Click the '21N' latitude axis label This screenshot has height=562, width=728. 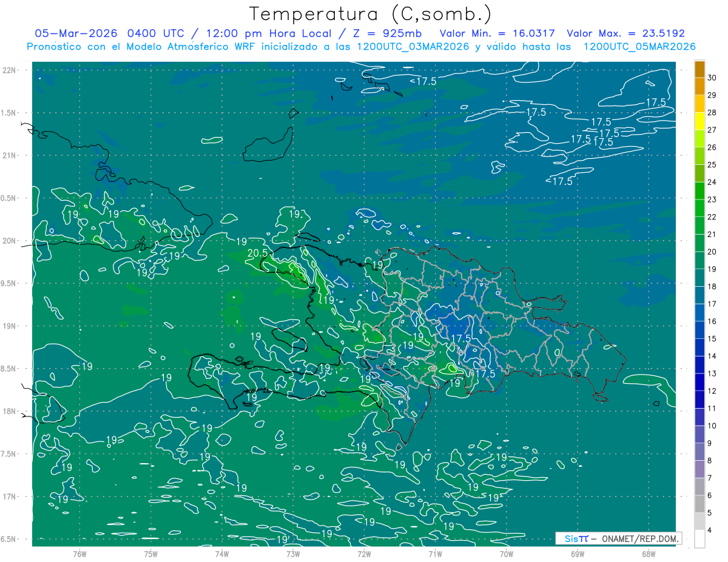click(8, 155)
